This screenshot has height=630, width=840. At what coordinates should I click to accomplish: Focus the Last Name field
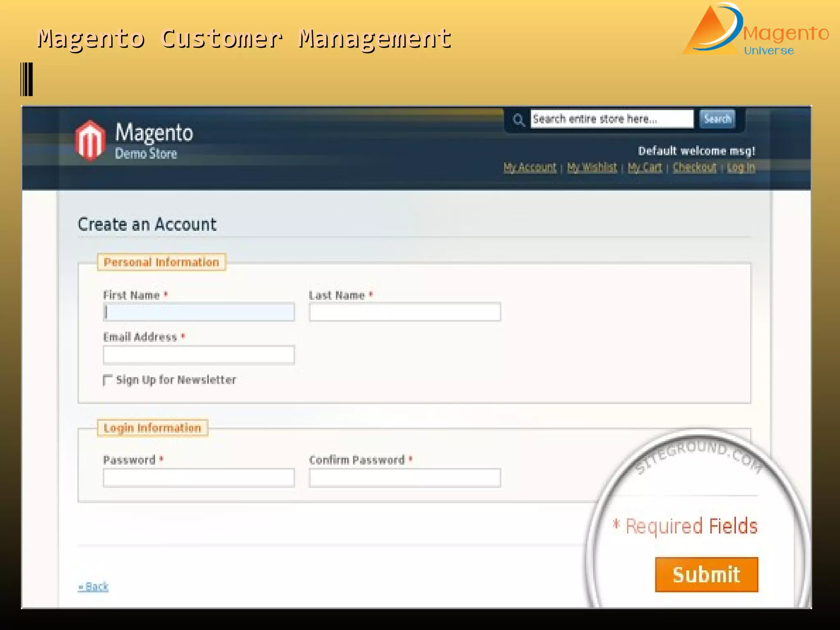(405, 312)
